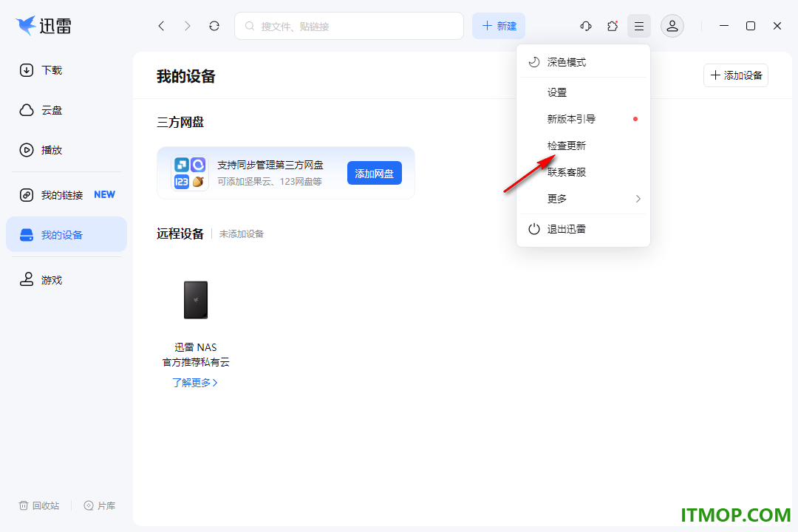Toggle 深色模式 in the menu

(x=583, y=62)
